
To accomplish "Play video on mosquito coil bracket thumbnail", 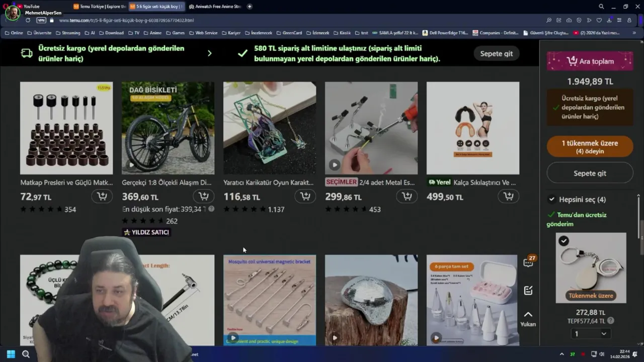I will tap(233, 338).
